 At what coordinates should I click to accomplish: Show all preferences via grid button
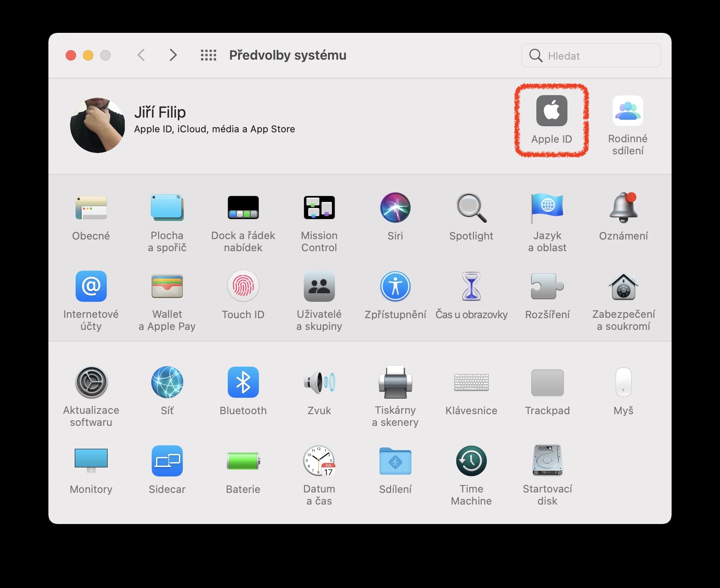[x=208, y=55]
